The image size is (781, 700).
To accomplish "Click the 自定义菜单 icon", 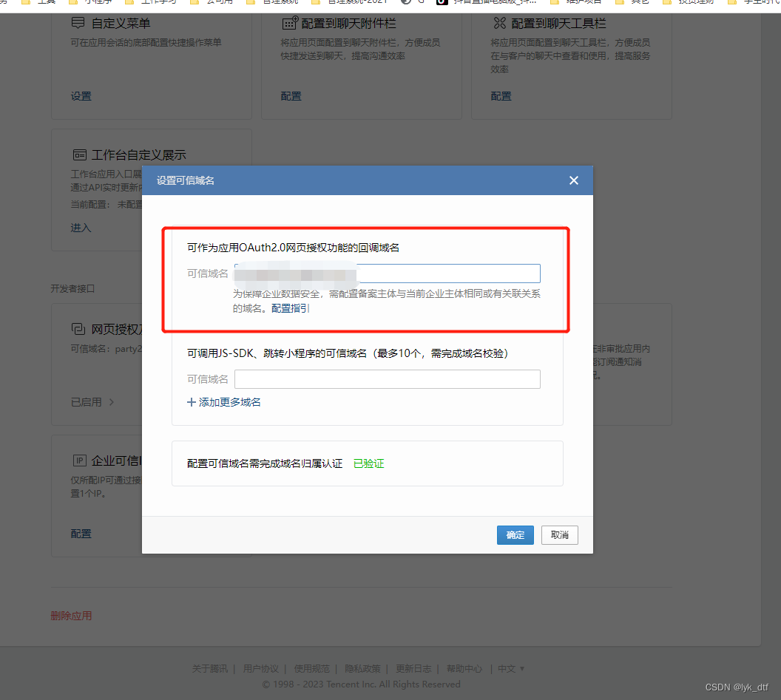I will (78, 23).
